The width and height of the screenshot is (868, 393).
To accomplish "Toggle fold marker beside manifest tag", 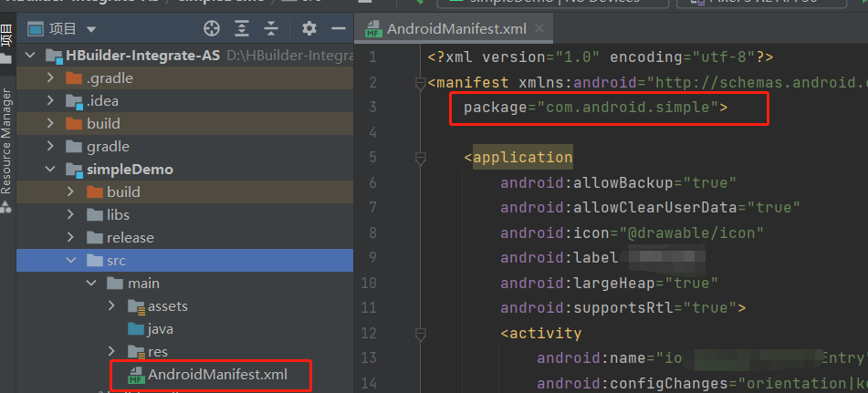I will tap(420, 83).
